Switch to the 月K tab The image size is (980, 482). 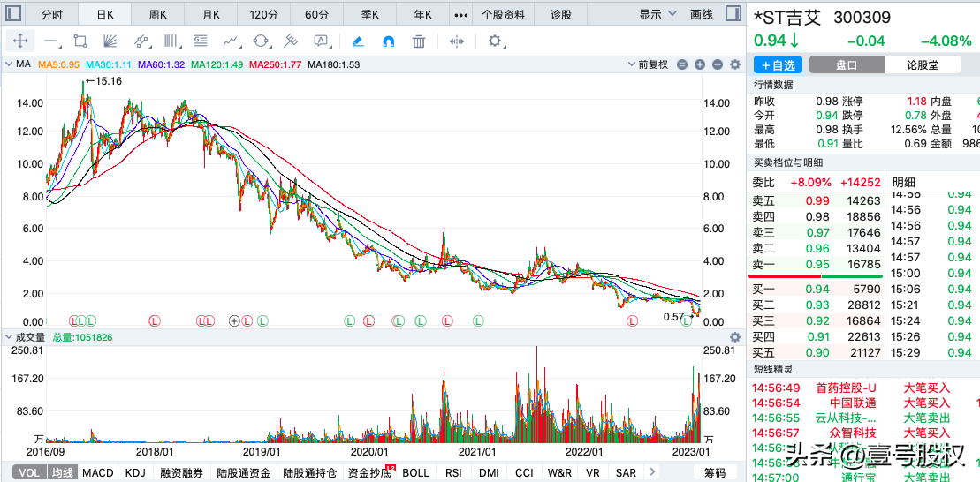(212, 14)
